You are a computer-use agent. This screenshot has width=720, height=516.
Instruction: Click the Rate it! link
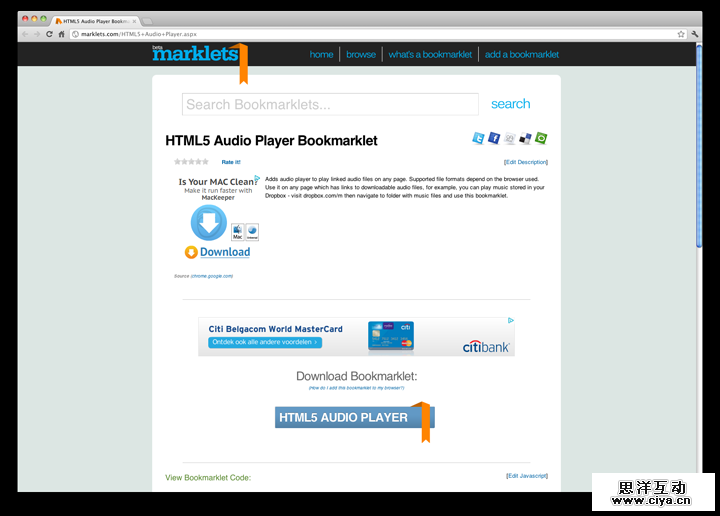[x=231, y=162]
